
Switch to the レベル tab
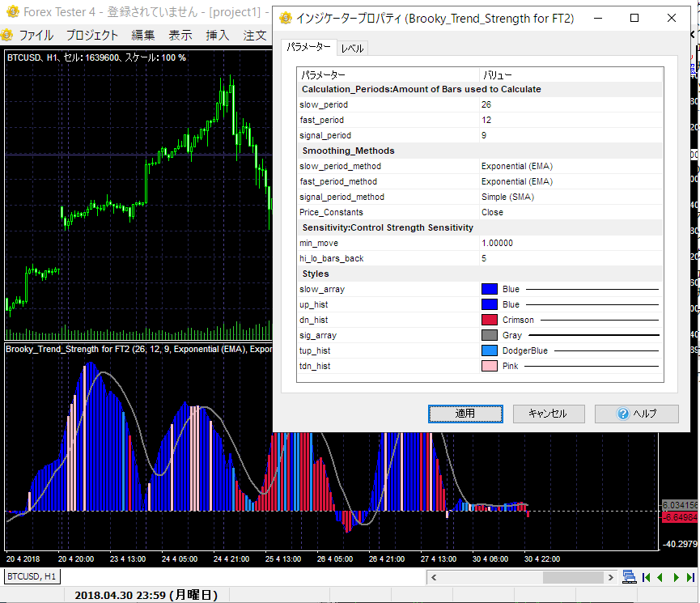352,49
